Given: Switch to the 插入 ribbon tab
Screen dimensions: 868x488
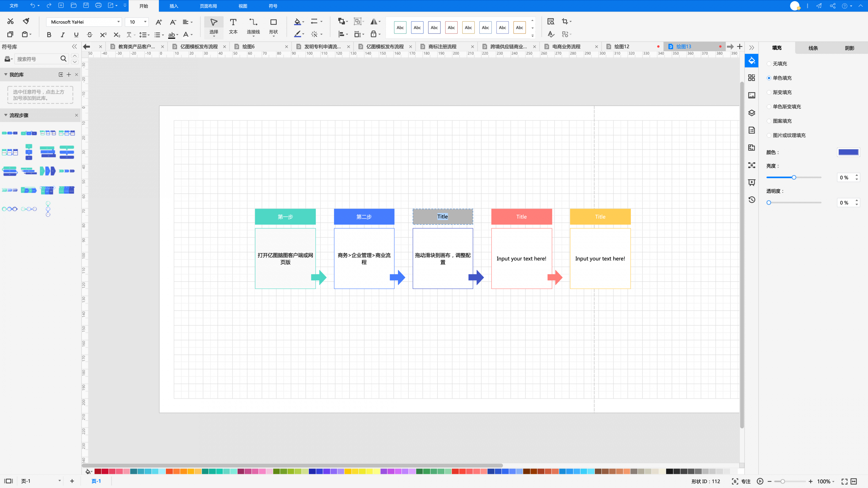Looking at the screenshot, I should (174, 6).
